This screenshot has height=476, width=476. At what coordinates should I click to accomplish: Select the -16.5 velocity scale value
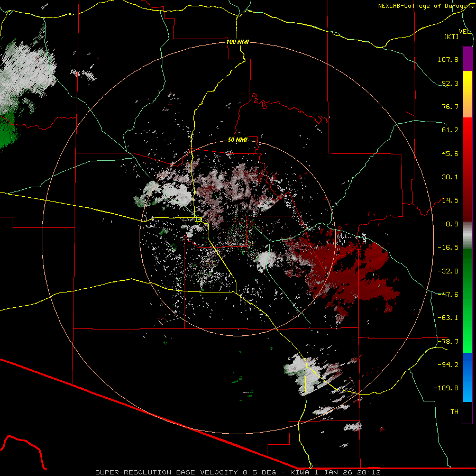coord(448,248)
